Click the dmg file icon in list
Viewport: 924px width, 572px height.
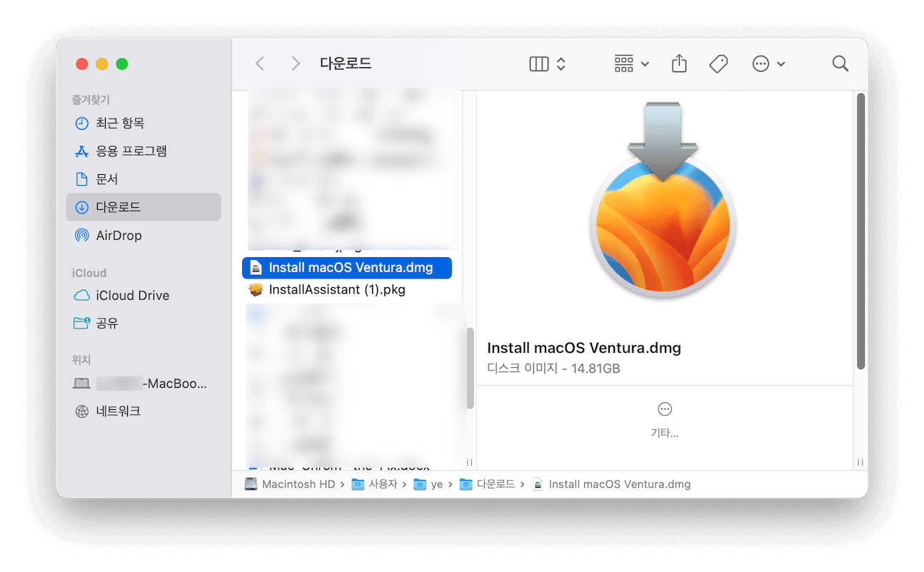coord(256,268)
